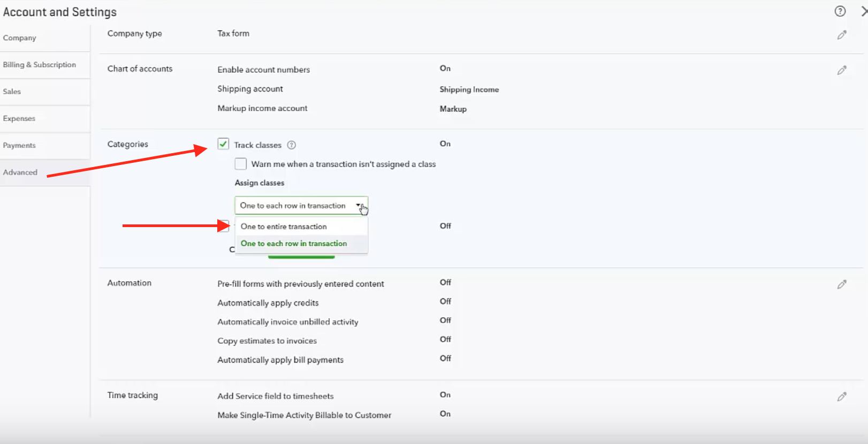Switch to the Company tab

[20, 38]
